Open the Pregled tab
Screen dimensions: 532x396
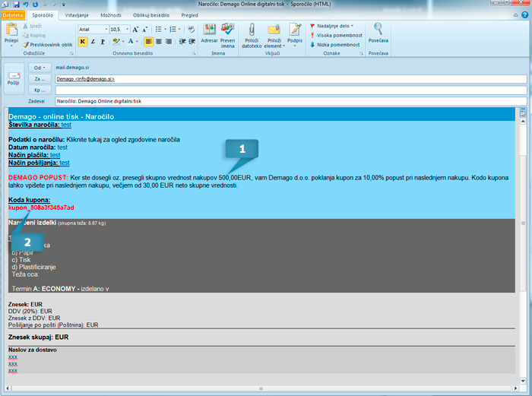coord(190,15)
